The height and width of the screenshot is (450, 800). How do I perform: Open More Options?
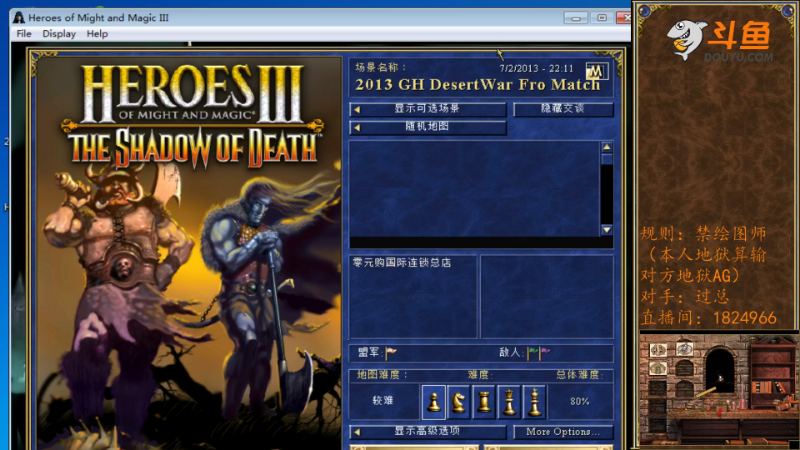click(x=563, y=432)
